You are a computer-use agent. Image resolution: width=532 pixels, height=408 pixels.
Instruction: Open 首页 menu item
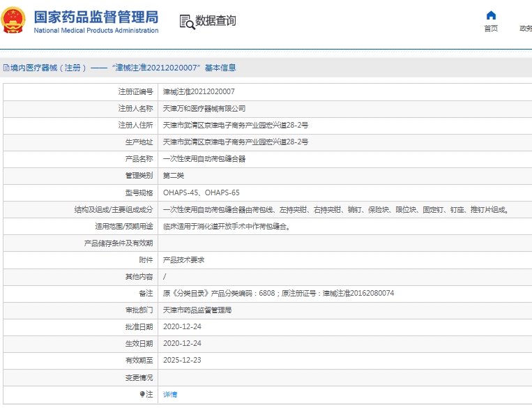491,29
